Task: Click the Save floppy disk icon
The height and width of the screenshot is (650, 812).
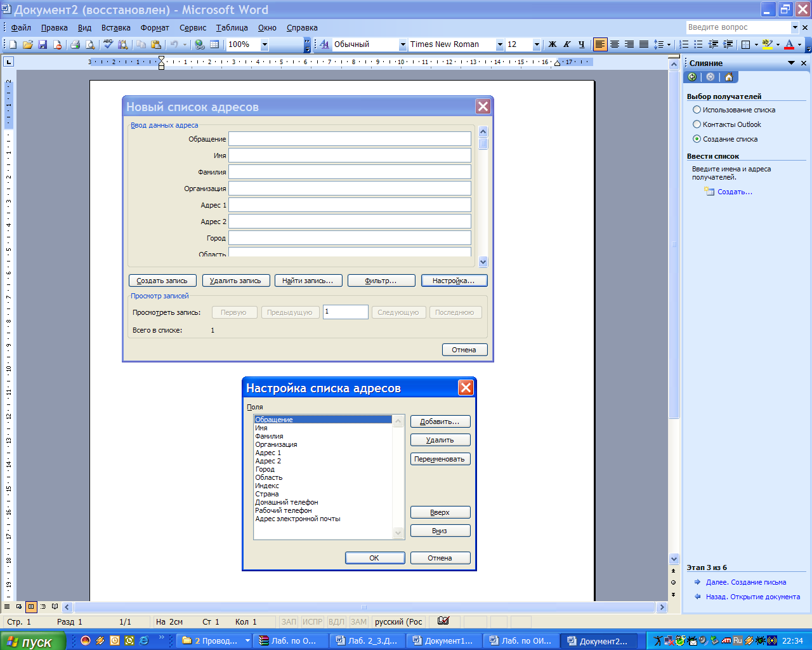Action: tap(43, 44)
